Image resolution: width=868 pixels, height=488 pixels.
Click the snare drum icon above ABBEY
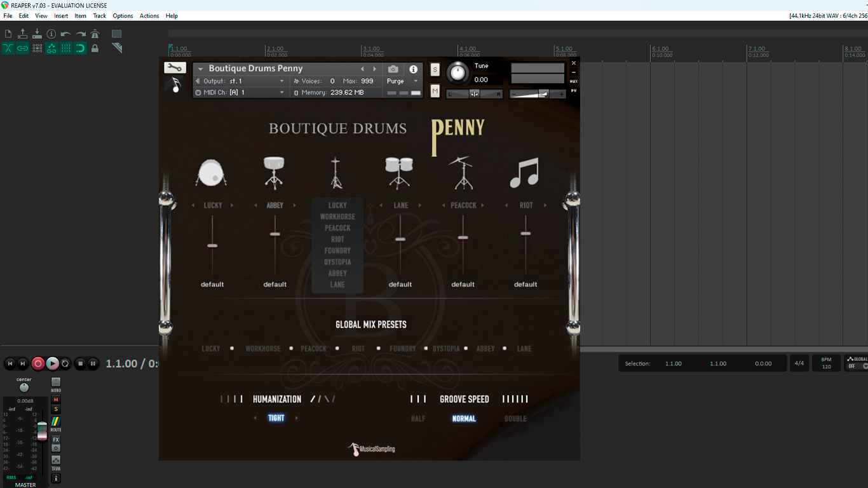coord(274,173)
